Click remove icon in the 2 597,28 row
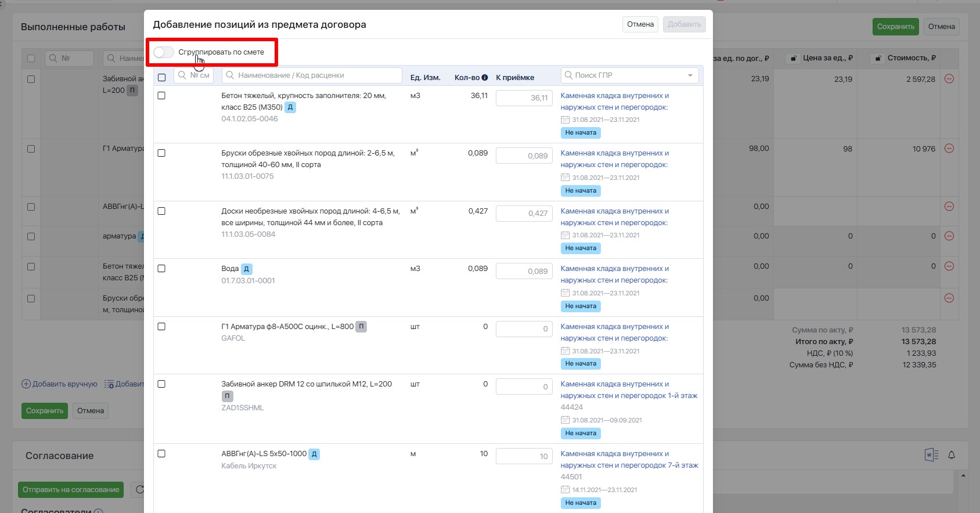 point(949,78)
